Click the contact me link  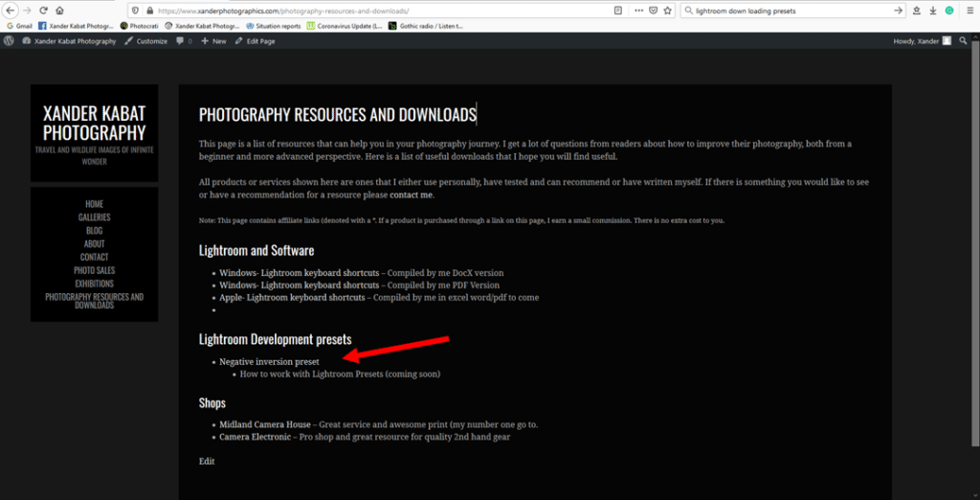click(x=411, y=195)
